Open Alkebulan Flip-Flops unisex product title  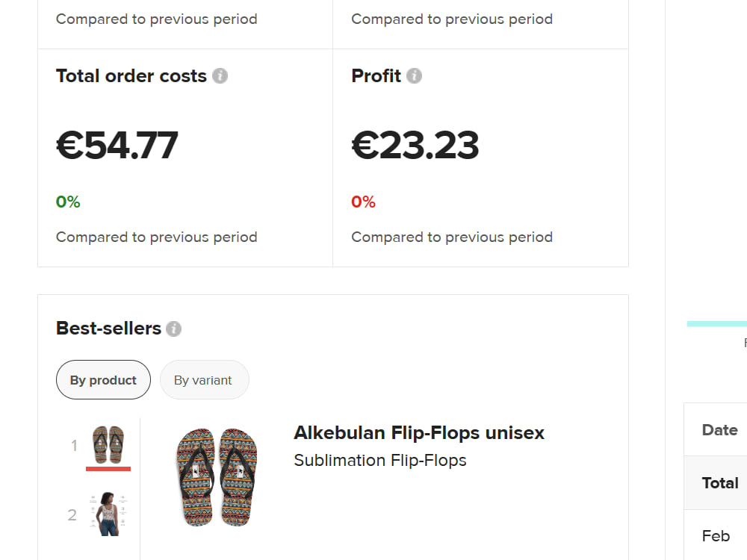click(x=419, y=433)
